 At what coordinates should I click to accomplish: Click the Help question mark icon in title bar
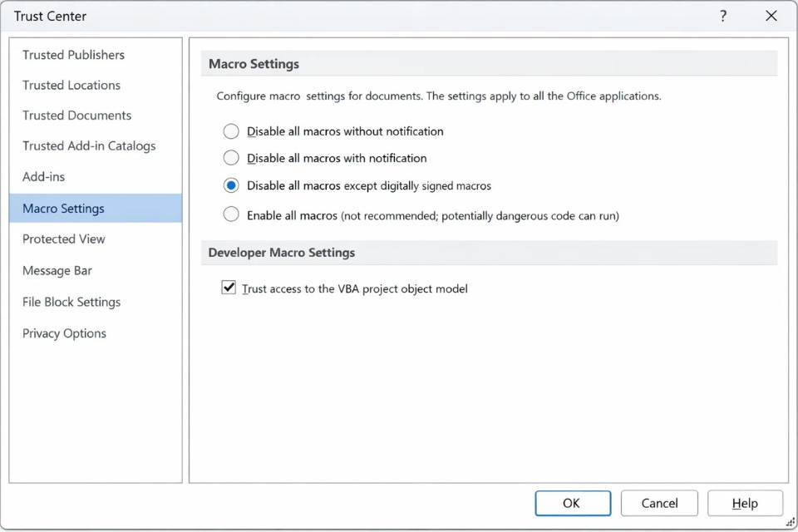tap(723, 16)
